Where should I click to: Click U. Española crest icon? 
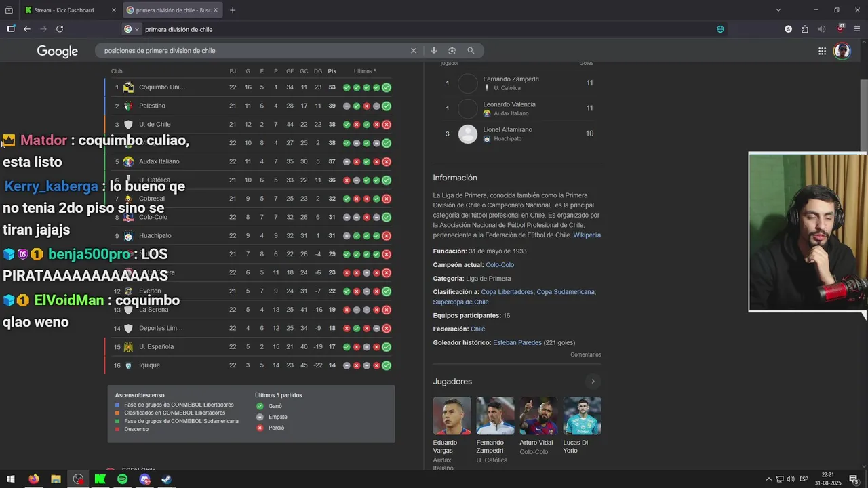pyautogui.click(x=128, y=347)
